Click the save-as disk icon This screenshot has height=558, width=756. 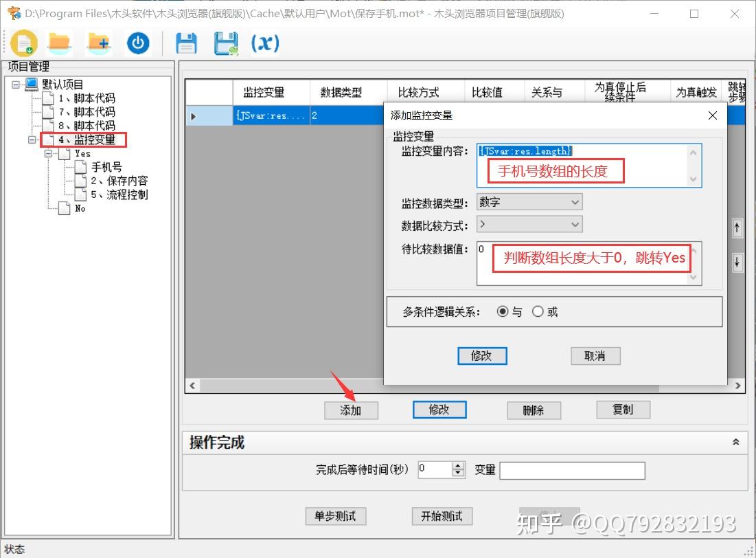(x=225, y=42)
